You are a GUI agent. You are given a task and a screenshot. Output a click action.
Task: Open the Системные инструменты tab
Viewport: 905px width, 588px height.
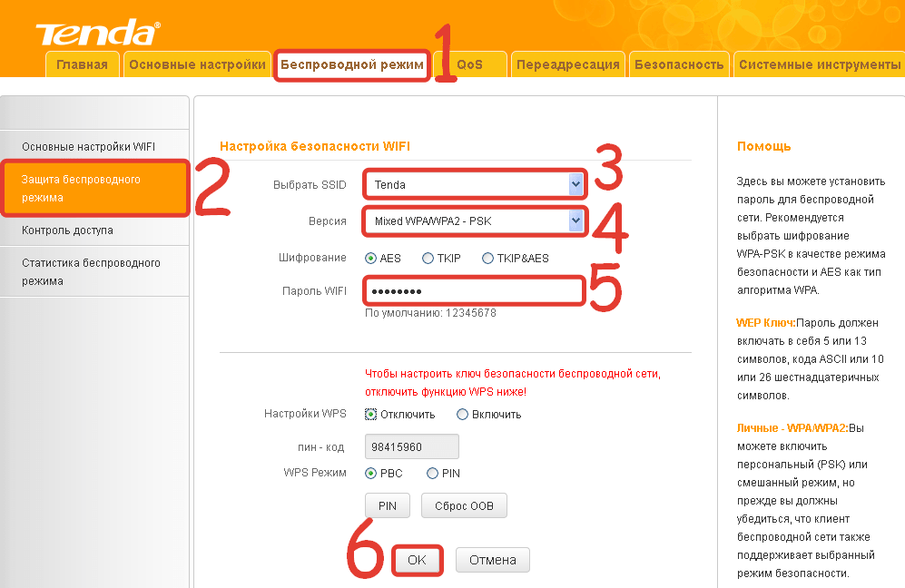820,64
